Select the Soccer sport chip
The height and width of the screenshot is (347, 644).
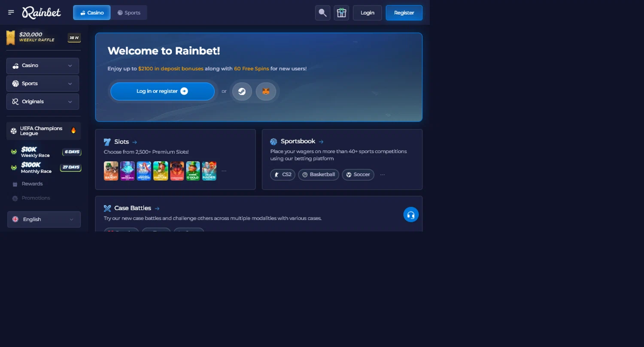pyautogui.click(x=358, y=175)
